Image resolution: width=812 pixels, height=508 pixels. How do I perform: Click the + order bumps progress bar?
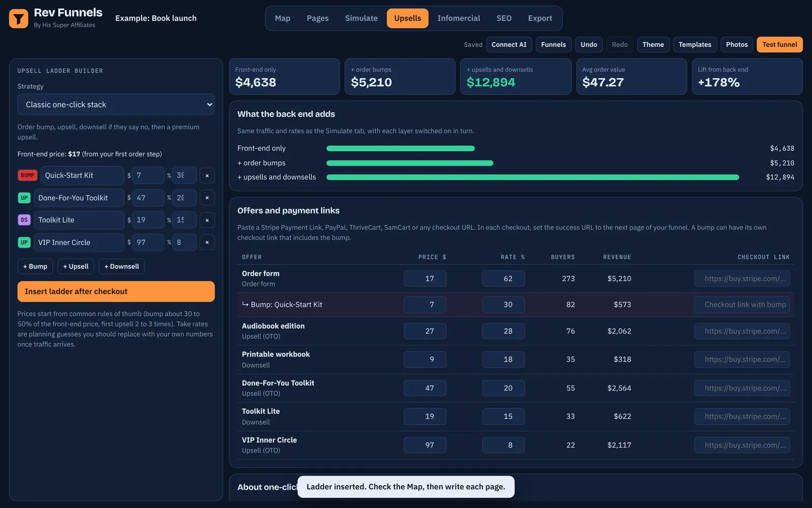pos(410,163)
